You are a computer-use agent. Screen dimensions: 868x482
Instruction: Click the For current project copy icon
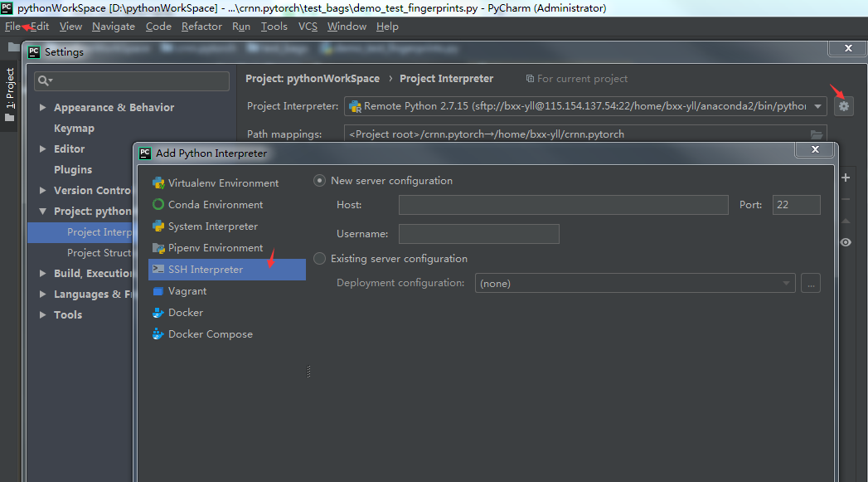coord(530,79)
